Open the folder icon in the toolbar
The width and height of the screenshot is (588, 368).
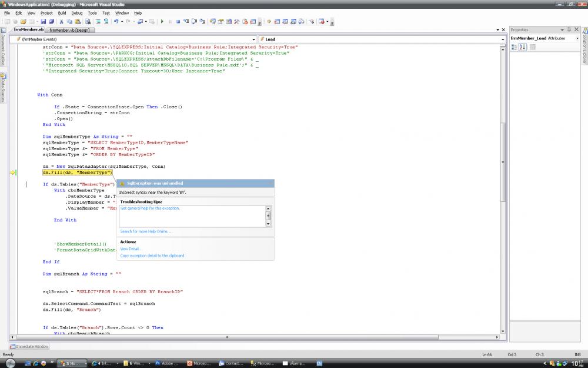[x=24, y=22]
